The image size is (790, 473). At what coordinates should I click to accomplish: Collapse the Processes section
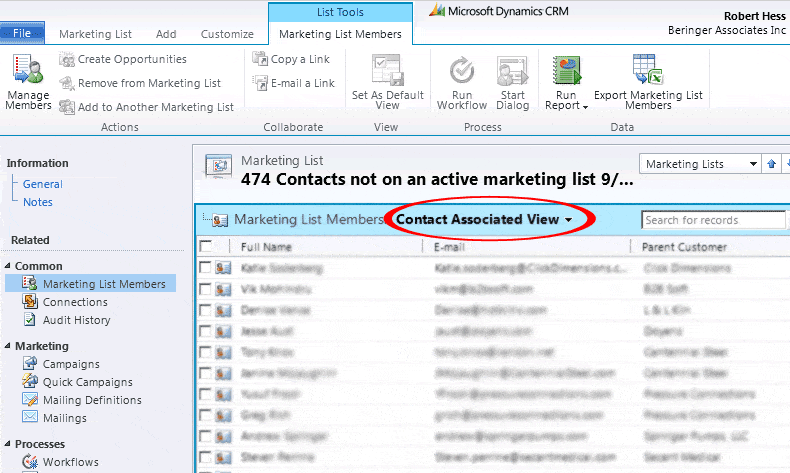pyautogui.click(x=8, y=444)
